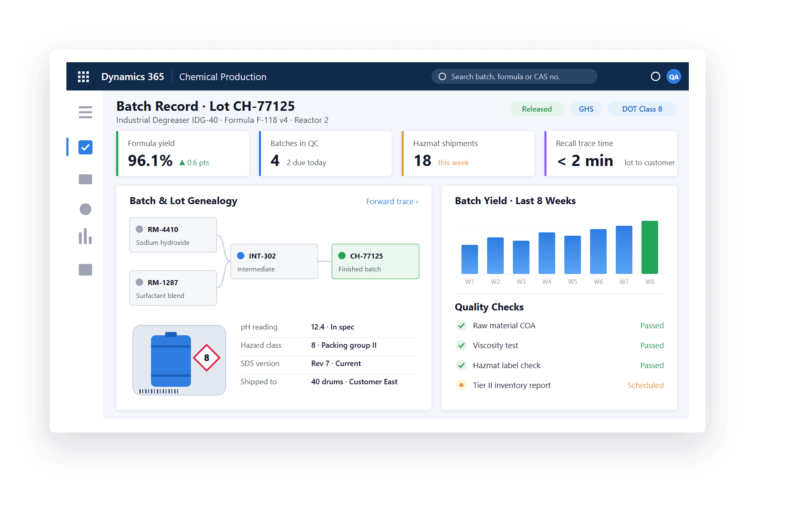Open the bar chart analytics sidebar icon
The width and height of the screenshot is (805, 532).
point(85,236)
